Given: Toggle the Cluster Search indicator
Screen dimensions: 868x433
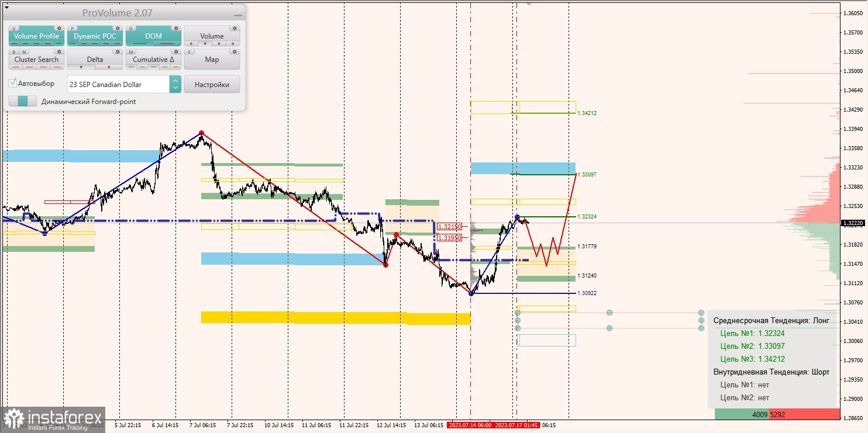Looking at the screenshot, I should pyautogui.click(x=36, y=60).
